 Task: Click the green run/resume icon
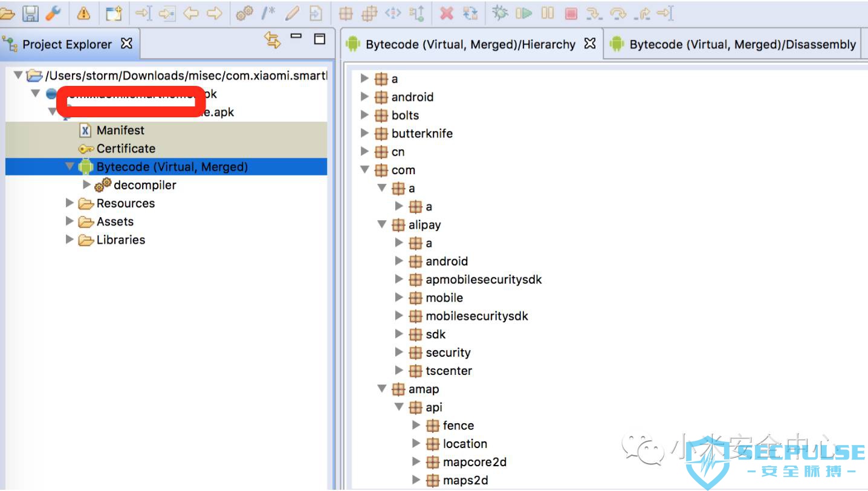524,13
